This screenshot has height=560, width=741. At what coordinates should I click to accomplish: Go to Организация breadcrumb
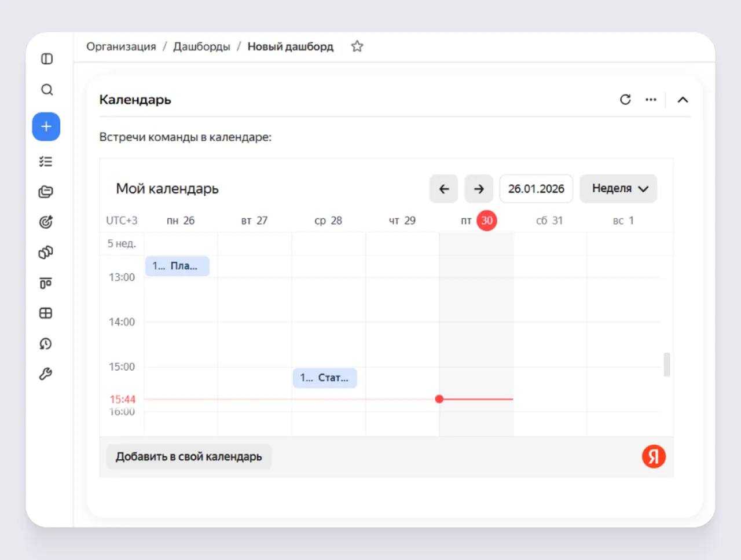[x=121, y=46]
